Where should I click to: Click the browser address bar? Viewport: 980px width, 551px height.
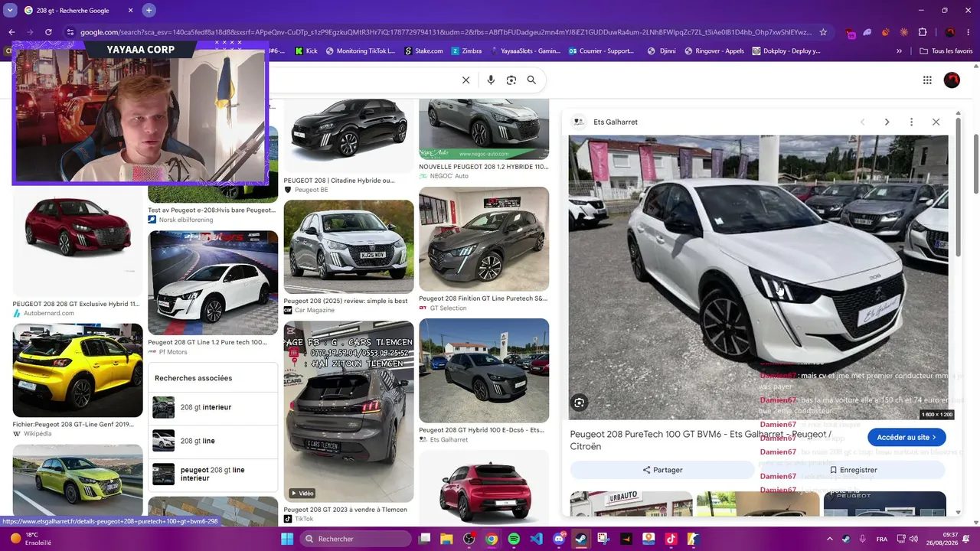(x=444, y=32)
